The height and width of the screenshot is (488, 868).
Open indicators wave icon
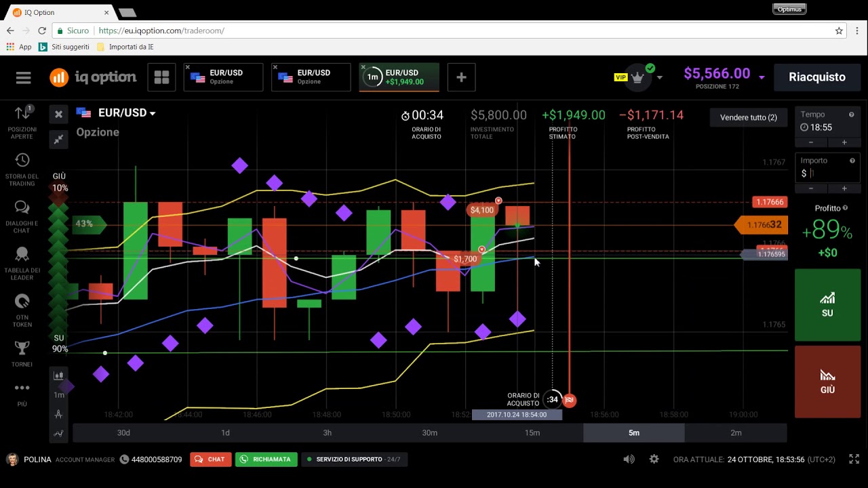click(x=59, y=433)
